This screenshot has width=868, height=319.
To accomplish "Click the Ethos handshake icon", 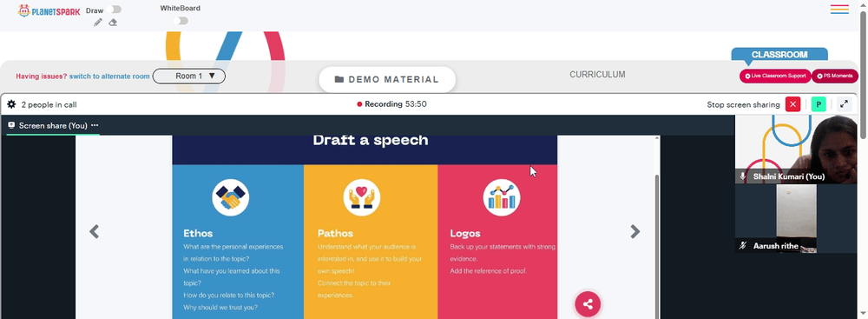I will coord(230,197).
